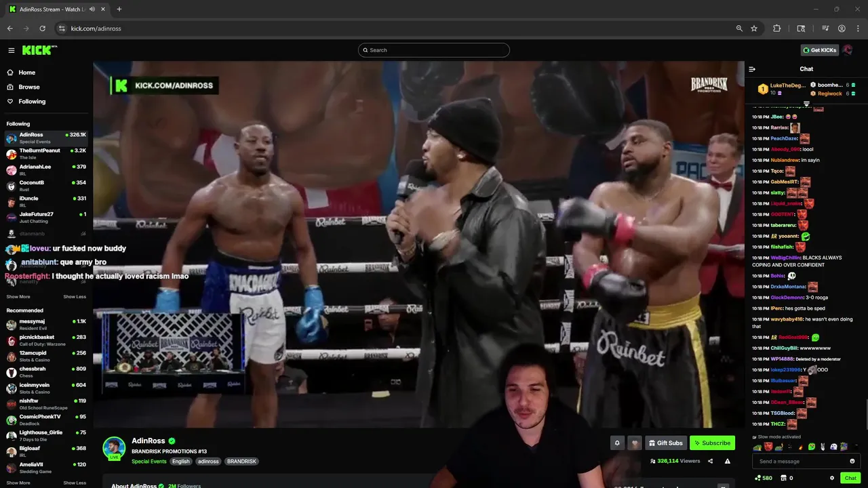Click the Search field

pyautogui.click(x=434, y=50)
